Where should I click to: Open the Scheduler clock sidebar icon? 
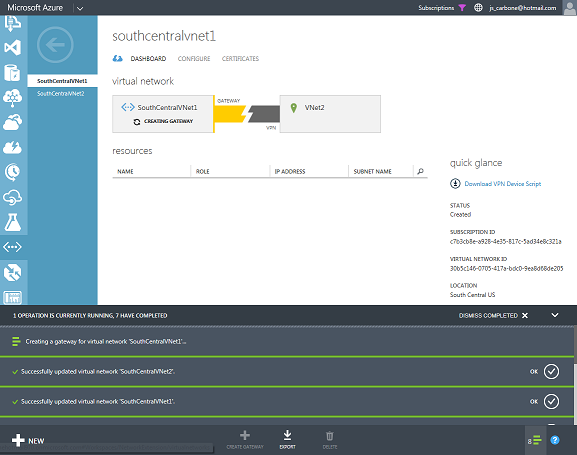click(13, 172)
